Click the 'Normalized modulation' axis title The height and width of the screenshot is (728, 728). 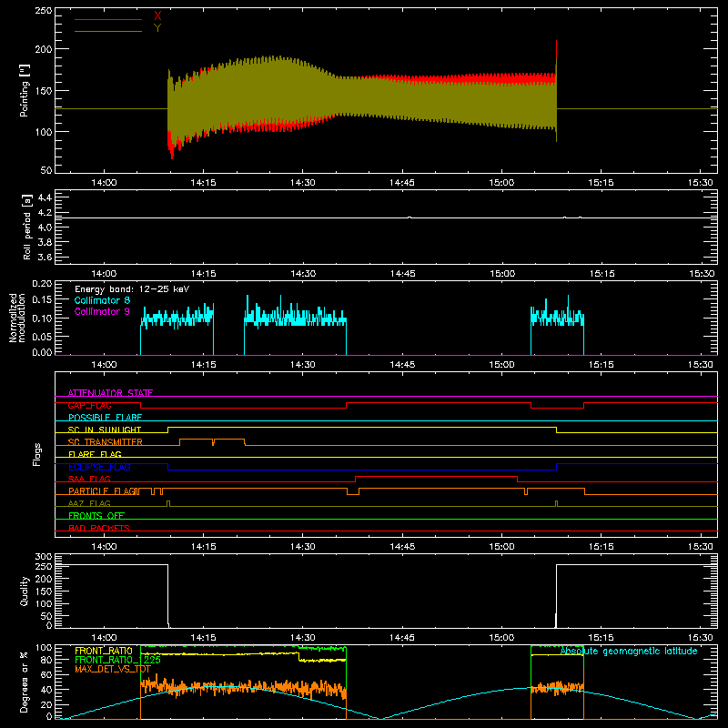tap(16, 318)
